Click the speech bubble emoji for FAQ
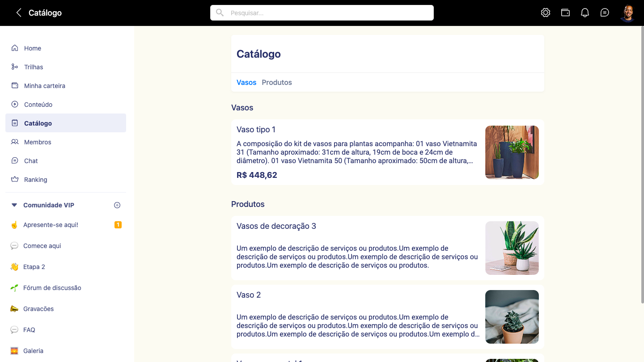 [x=14, y=330]
